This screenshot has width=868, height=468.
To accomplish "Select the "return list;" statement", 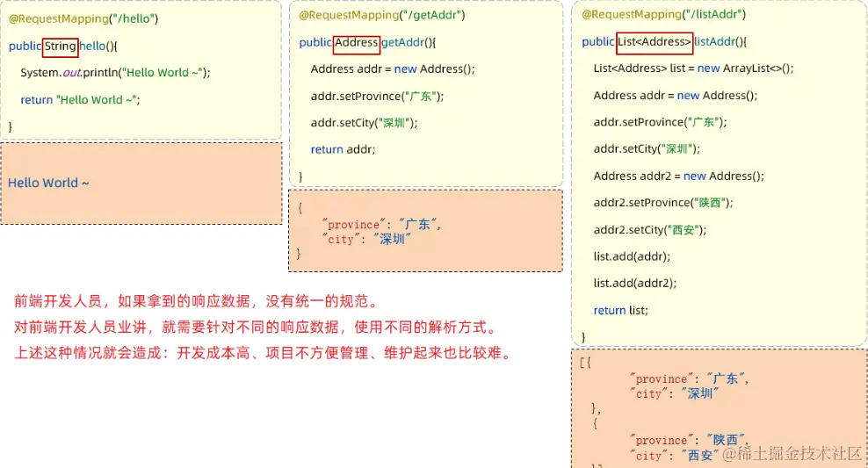I will click(620, 310).
